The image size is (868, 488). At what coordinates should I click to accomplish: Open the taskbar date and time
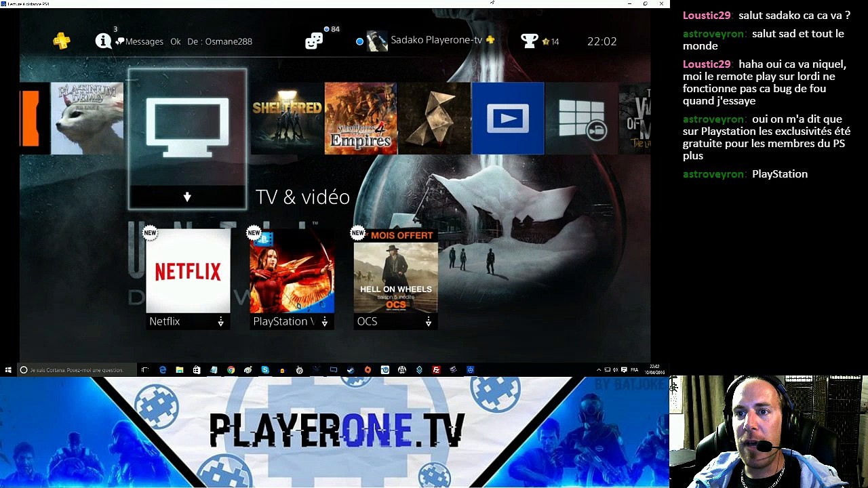(x=654, y=370)
